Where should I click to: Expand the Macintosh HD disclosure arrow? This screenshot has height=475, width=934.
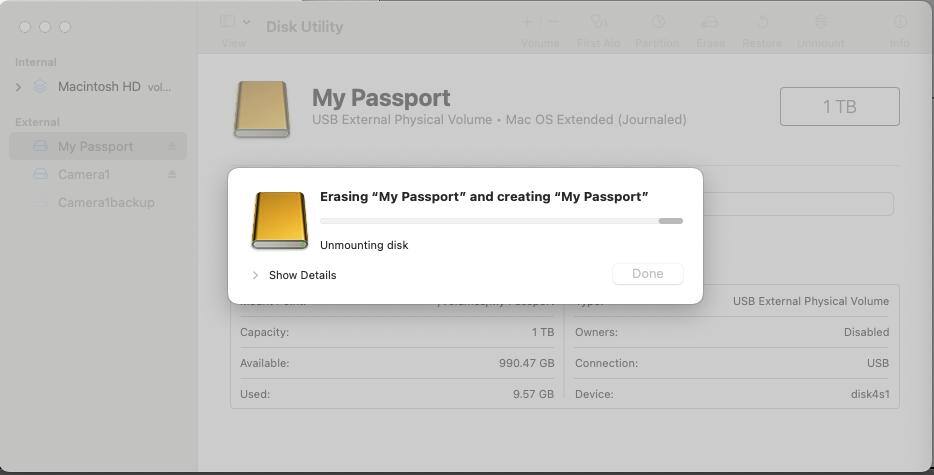18,87
